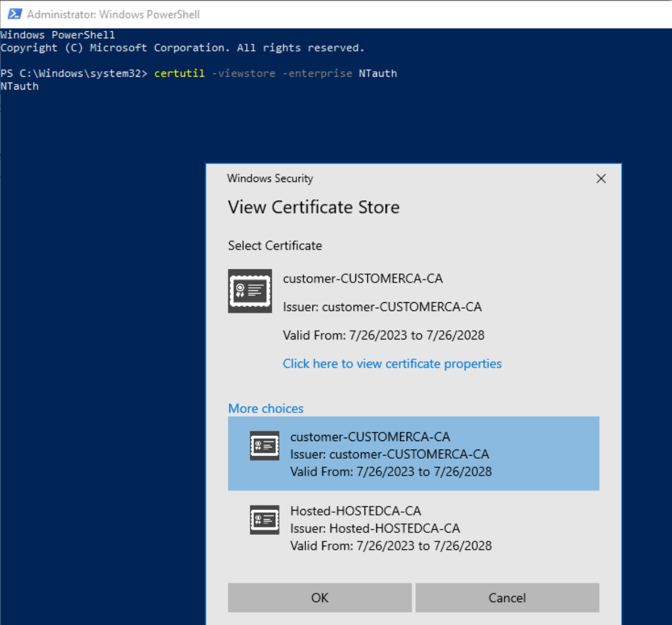Click the Administrator: Windows PowerShell title bar text
The image size is (672, 625).
pyautogui.click(x=113, y=15)
